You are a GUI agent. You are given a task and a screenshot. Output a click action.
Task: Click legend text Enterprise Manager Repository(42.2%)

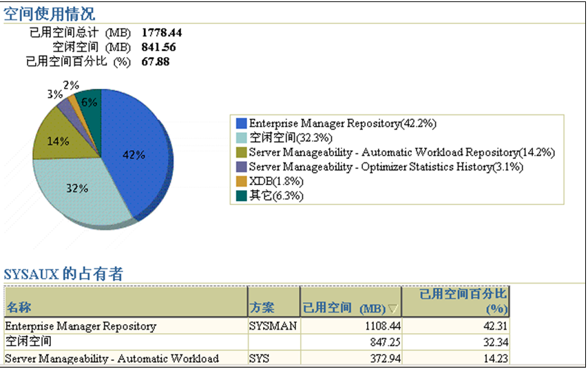pos(342,123)
